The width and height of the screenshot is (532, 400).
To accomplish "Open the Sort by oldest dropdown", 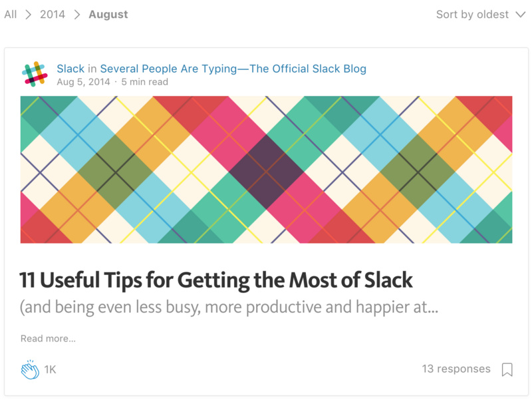I will (481, 15).
